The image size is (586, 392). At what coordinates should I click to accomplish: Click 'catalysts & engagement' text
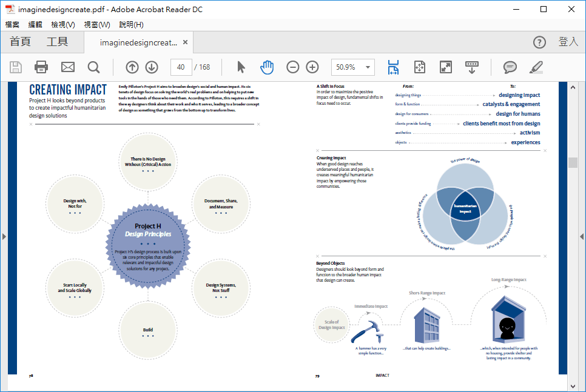click(x=511, y=104)
